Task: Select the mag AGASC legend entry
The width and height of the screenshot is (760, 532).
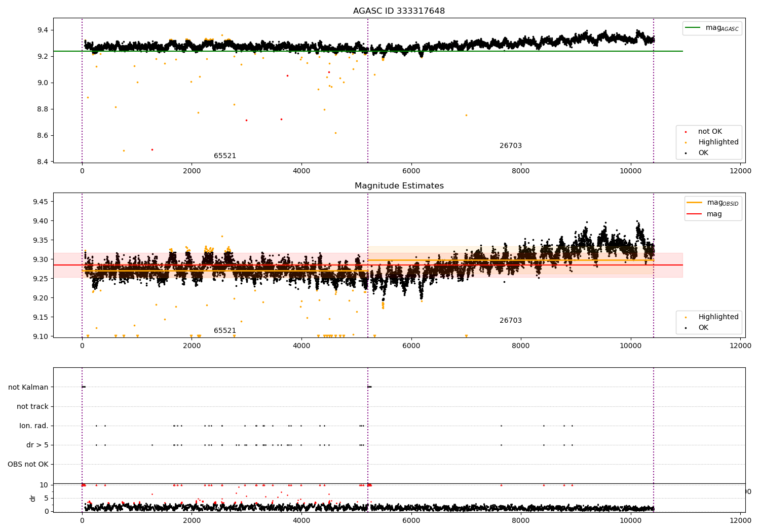Action: [712, 28]
